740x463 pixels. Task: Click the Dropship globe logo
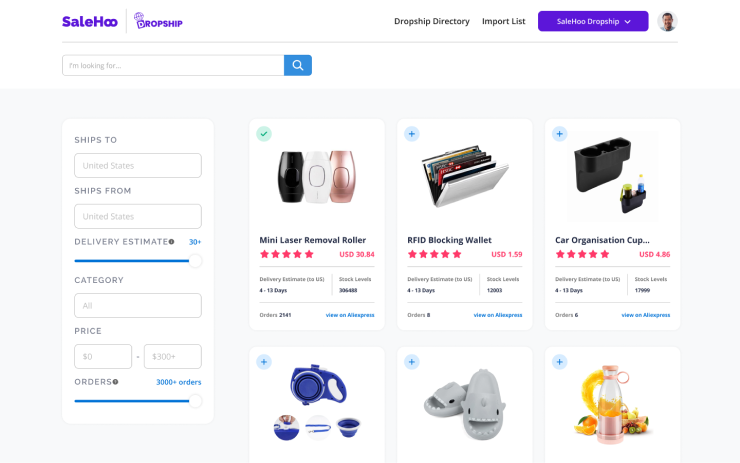click(x=158, y=21)
